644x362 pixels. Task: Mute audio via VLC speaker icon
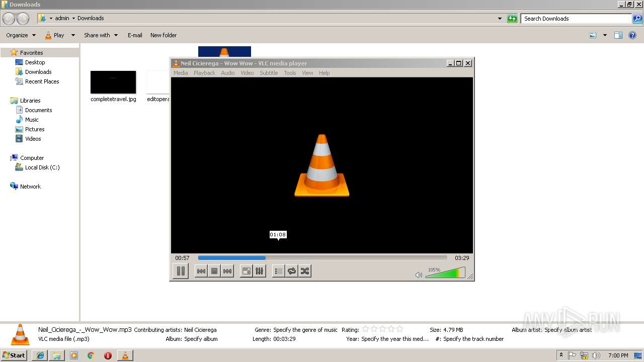point(419,275)
